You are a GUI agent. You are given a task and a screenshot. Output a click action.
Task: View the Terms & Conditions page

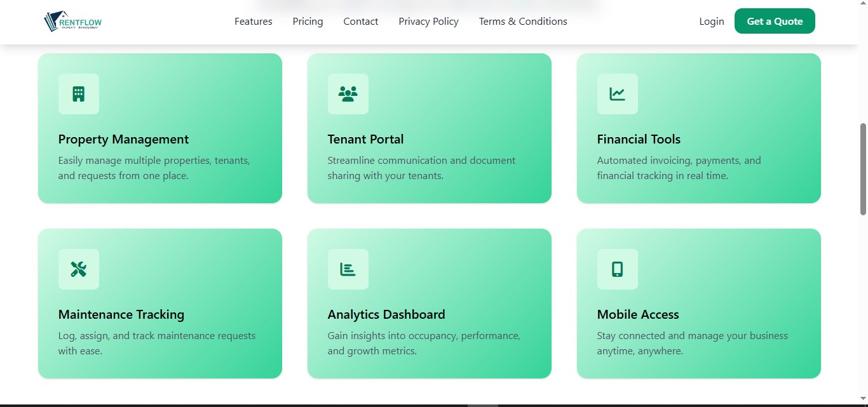522,21
